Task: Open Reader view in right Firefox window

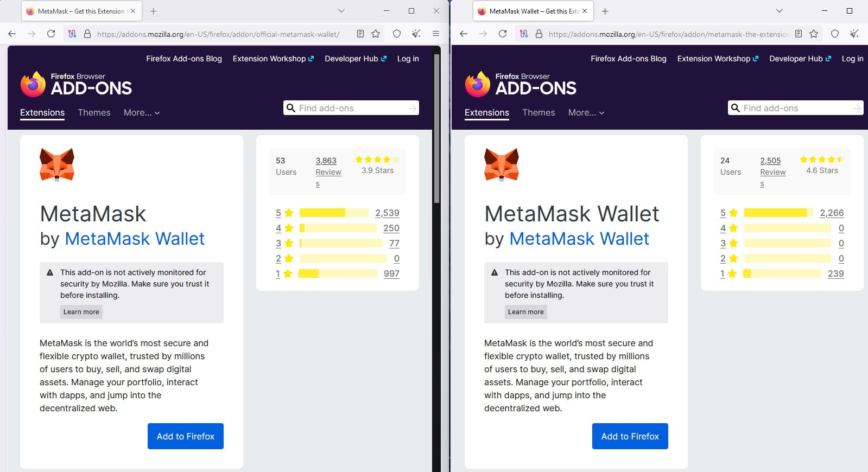Action: [x=799, y=34]
